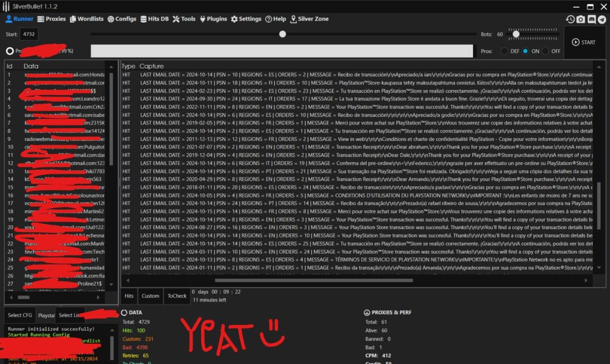The height and width of the screenshot is (364, 610).
Task: Click the Start value field 4732
Action: [29, 34]
